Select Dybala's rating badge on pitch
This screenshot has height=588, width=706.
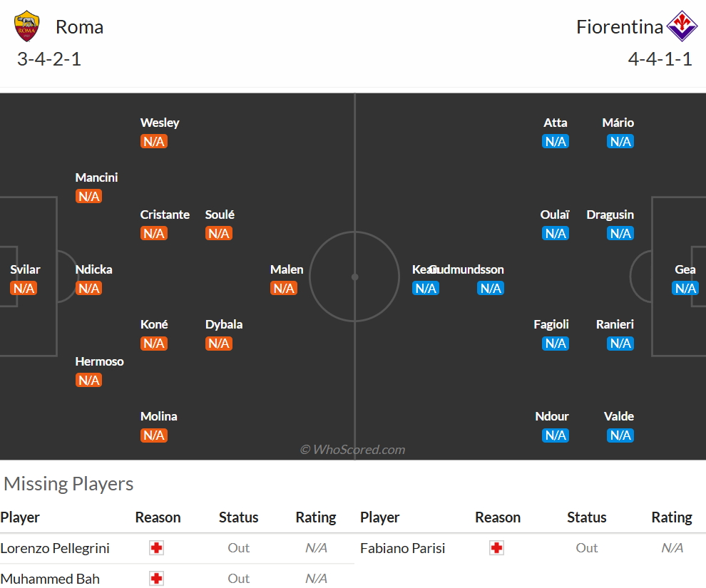pyautogui.click(x=219, y=344)
